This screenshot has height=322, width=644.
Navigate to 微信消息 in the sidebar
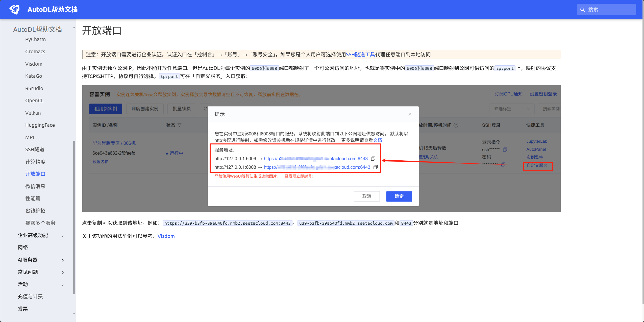pyautogui.click(x=35, y=186)
